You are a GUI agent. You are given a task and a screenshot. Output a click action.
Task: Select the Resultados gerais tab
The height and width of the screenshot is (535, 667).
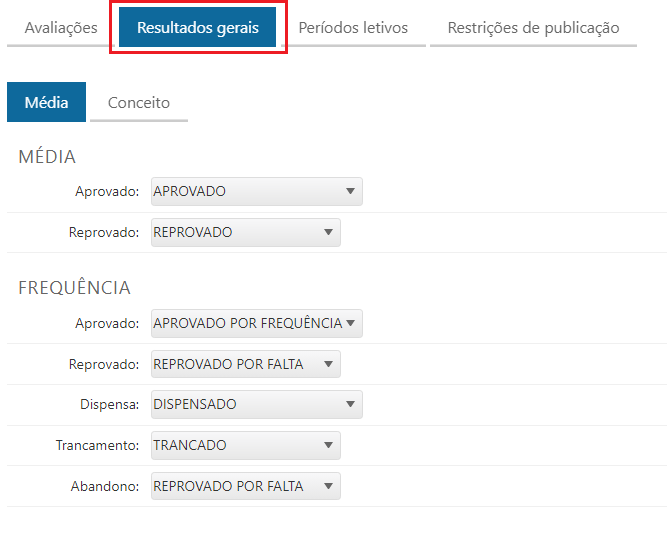click(x=197, y=28)
